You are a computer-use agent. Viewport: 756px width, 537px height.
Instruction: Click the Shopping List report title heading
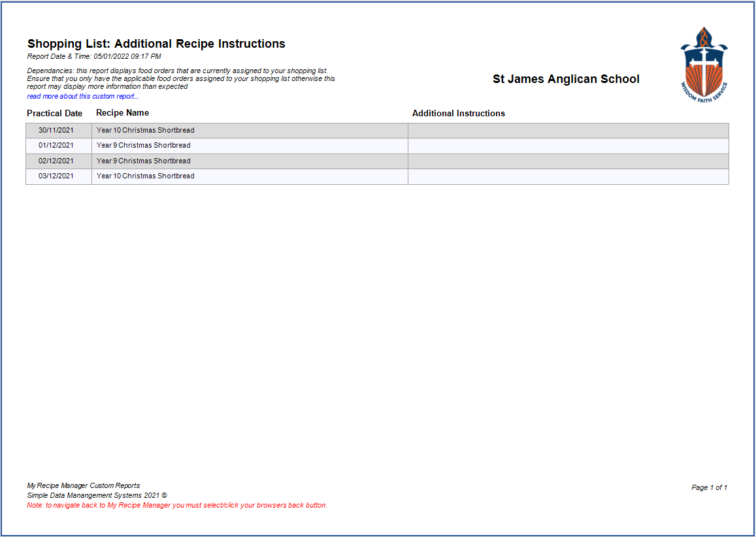click(156, 44)
